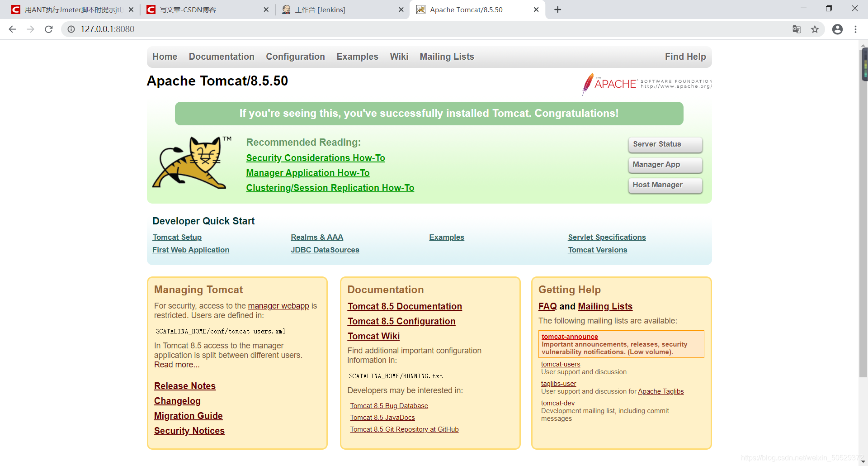
Task: Open Wiki in the top nav
Action: click(x=399, y=57)
